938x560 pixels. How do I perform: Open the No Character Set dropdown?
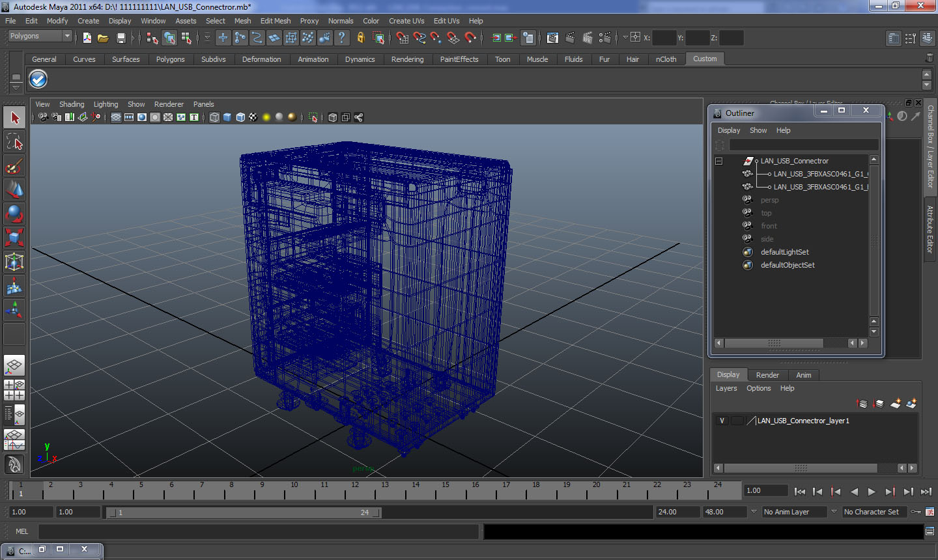pyautogui.click(x=874, y=512)
